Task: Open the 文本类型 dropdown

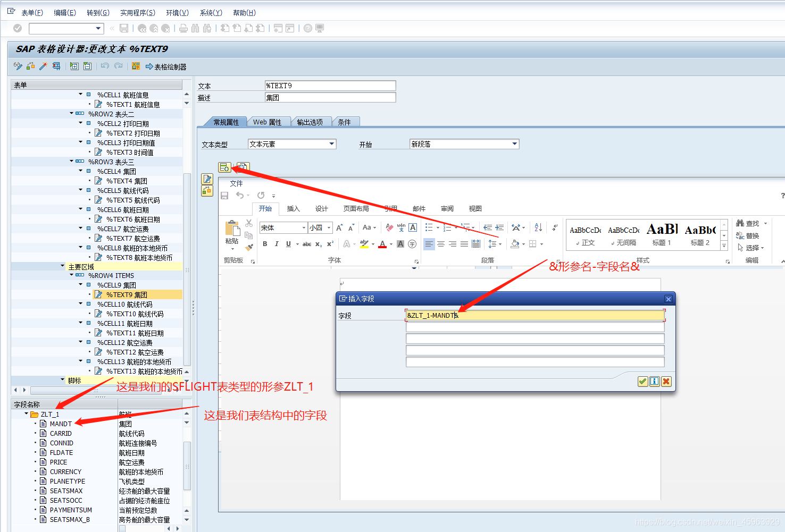Action: click(331, 143)
